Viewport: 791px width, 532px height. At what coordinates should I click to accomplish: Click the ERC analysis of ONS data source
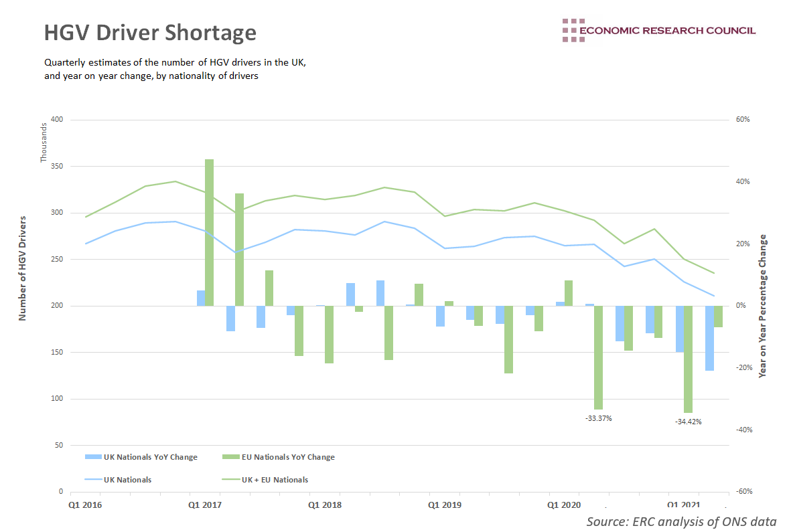[681, 522]
